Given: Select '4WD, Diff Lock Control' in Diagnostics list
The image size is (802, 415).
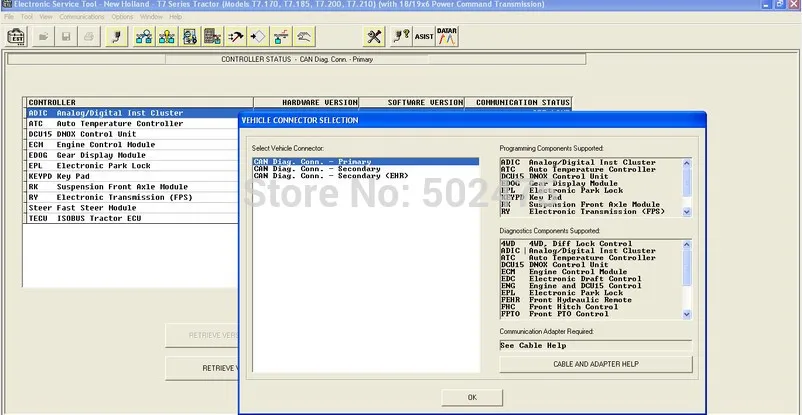Looking at the screenshot, I should pos(591,244).
